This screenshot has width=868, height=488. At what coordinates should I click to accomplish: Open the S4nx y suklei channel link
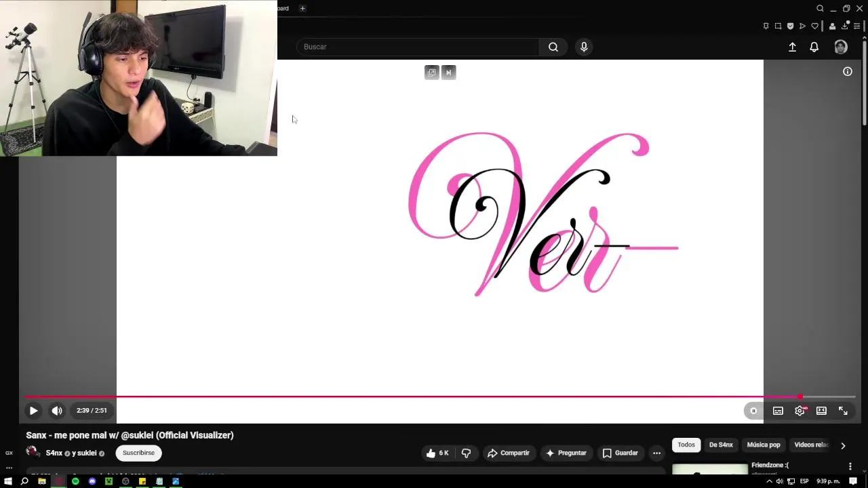[71, 453]
